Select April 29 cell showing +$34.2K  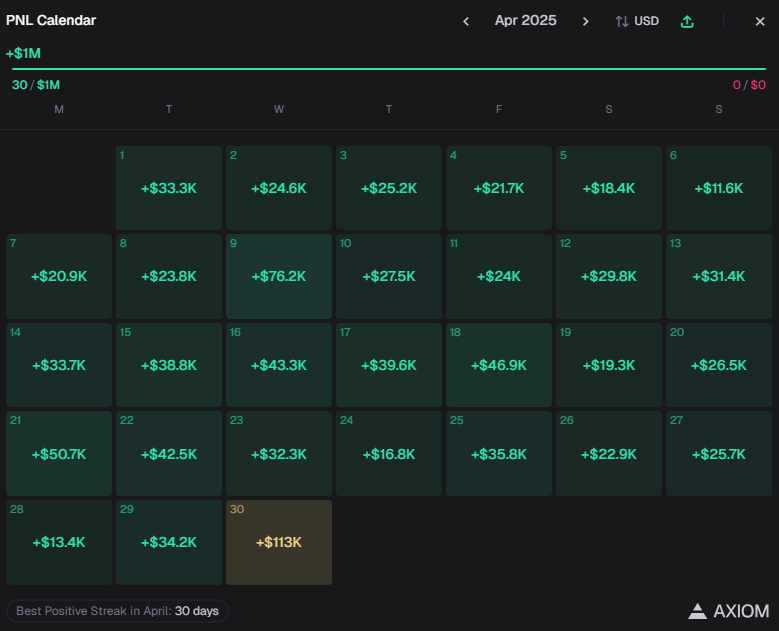click(x=169, y=543)
